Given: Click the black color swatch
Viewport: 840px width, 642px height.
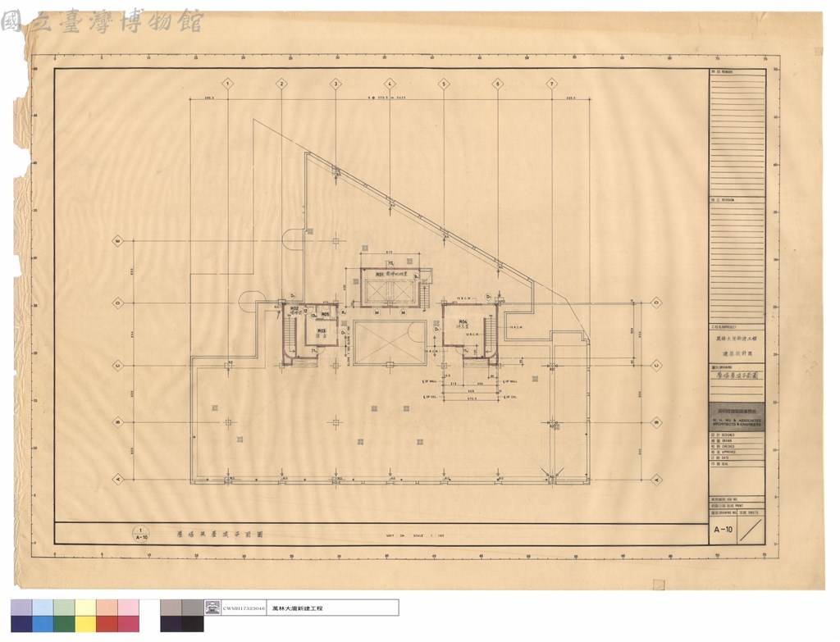Looking at the screenshot, I should pyautogui.click(x=192, y=624).
